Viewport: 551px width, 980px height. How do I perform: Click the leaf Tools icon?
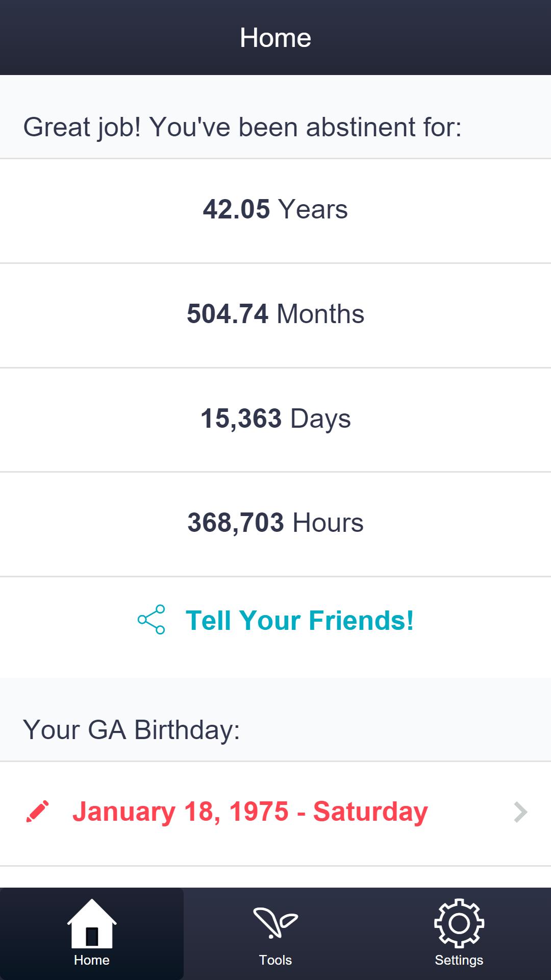click(x=275, y=923)
